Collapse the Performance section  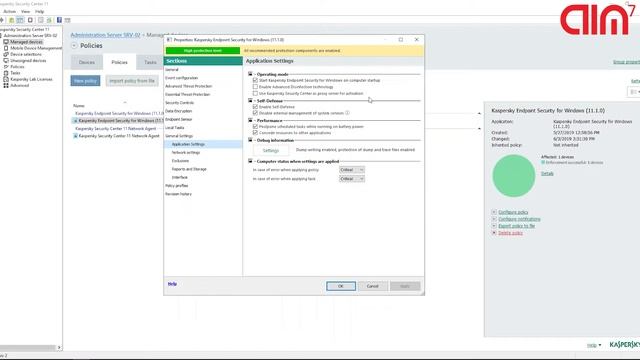point(250,120)
